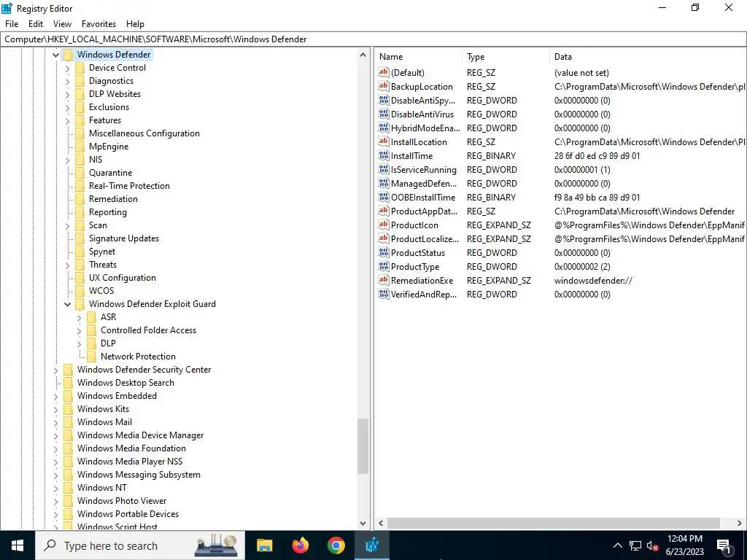Click the RemediationExe value icon
The width and height of the screenshot is (747, 560).
(384, 281)
